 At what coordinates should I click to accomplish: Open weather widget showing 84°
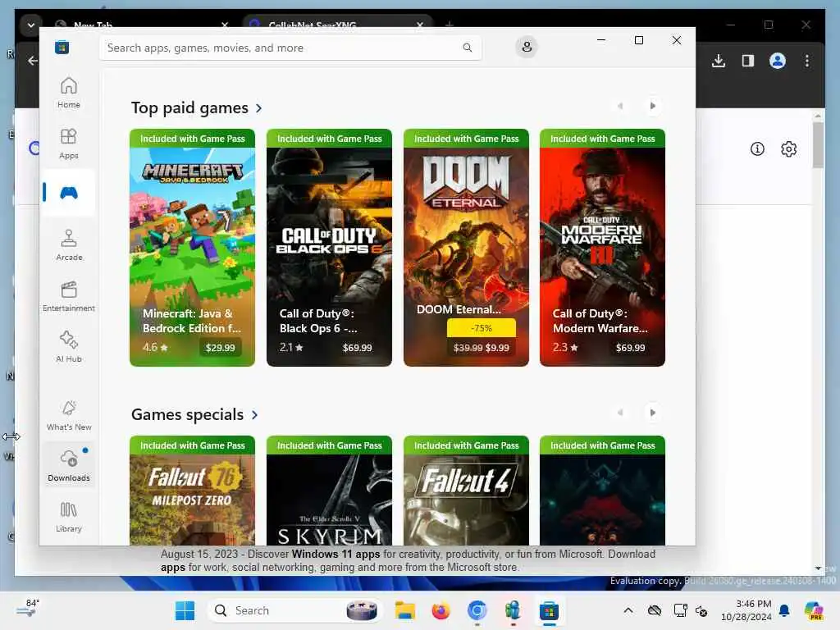27,609
